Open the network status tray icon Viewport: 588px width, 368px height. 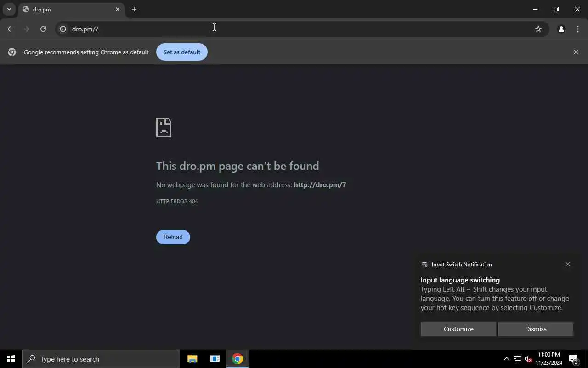point(518,359)
